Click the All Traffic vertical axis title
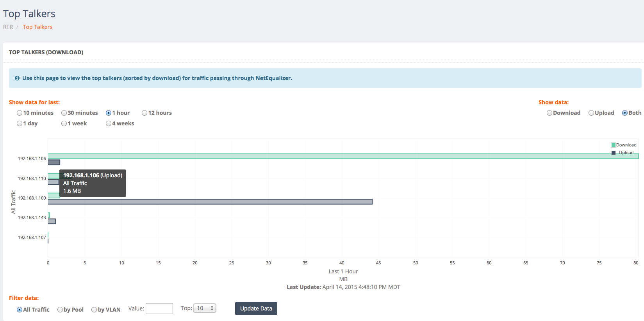 13,202
